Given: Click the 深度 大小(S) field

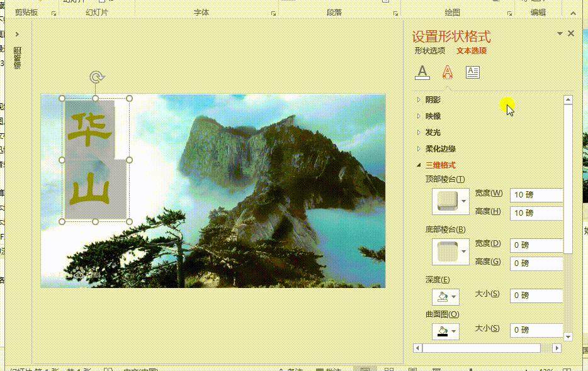Looking at the screenshot, I should [536, 296].
